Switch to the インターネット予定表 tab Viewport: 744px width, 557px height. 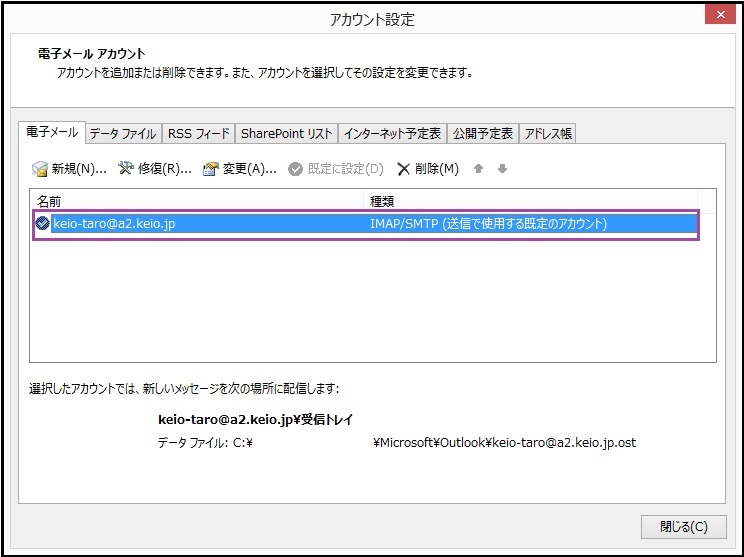392,133
